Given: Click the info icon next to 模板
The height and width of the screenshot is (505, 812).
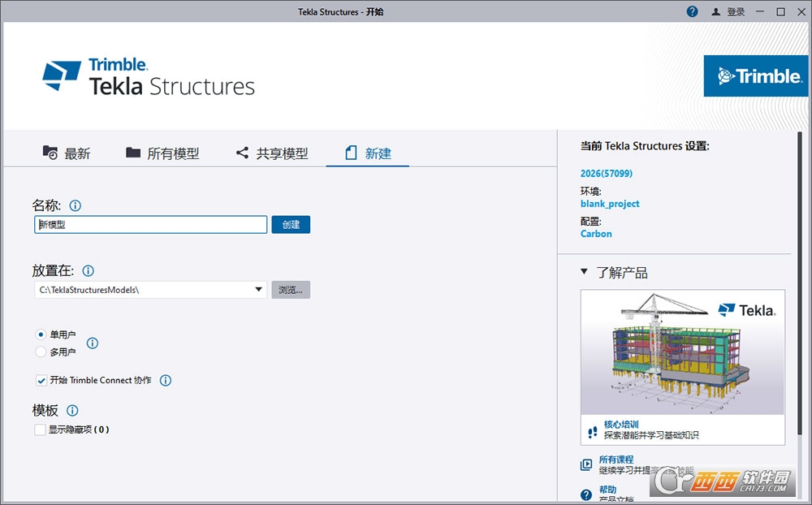Looking at the screenshot, I should tap(72, 411).
